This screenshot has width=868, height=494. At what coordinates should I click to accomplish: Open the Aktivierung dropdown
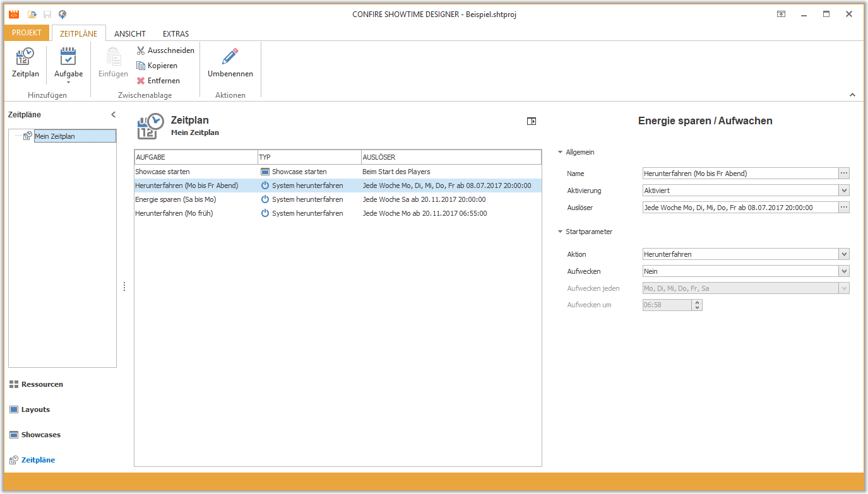pos(844,191)
